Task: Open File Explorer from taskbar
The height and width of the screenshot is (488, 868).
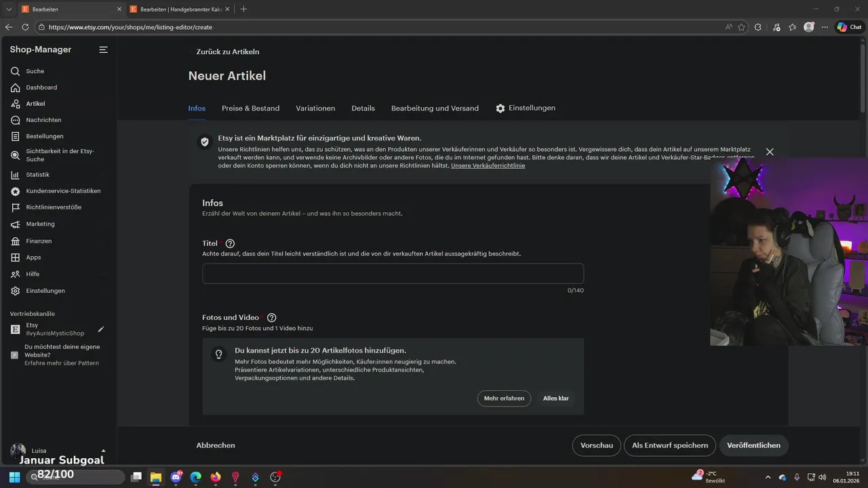Action: (155, 477)
